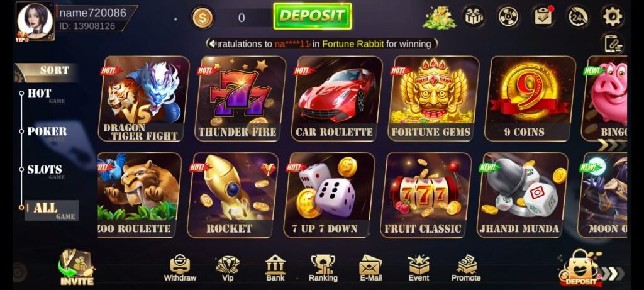The width and height of the screenshot is (644, 290).
Task: Open the player avatar profile picture
Action: (x=35, y=21)
